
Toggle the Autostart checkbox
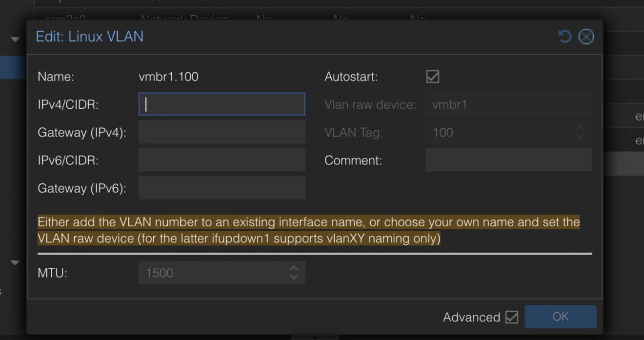pyautogui.click(x=433, y=77)
